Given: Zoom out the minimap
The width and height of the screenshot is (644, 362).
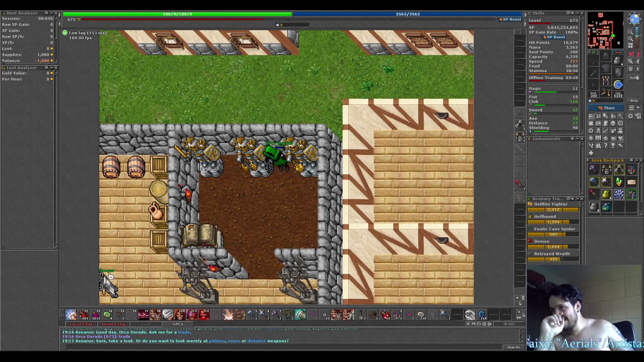Looking at the screenshot, I should [x=631, y=32].
